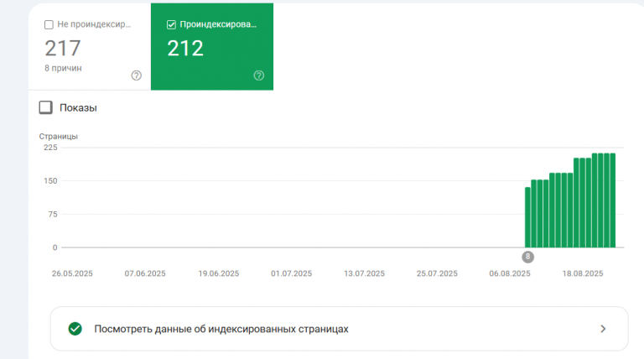This screenshot has width=644, height=359.
Task: Click the 217 value
Action: pyautogui.click(x=63, y=48)
